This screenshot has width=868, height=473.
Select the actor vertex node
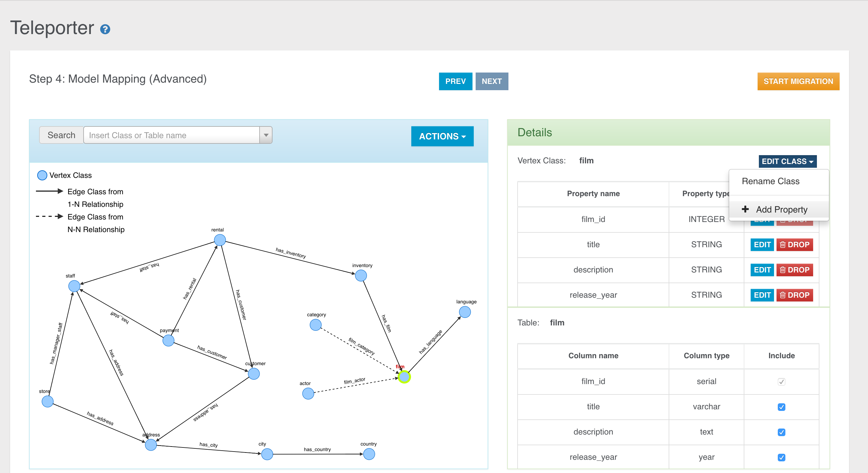click(x=308, y=393)
